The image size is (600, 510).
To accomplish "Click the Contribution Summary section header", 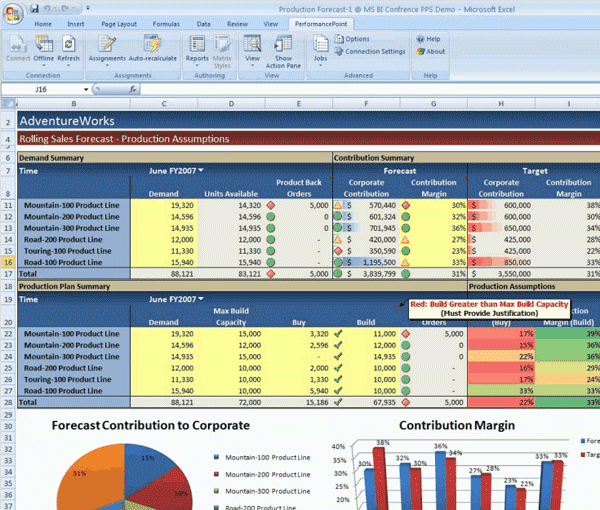I will pos(374,158).
